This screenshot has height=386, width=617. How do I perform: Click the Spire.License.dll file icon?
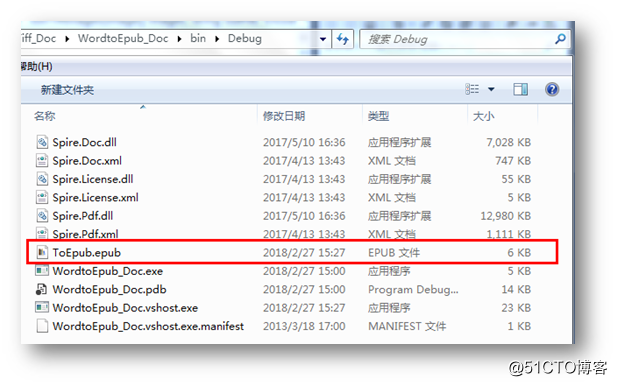[42, 179]
